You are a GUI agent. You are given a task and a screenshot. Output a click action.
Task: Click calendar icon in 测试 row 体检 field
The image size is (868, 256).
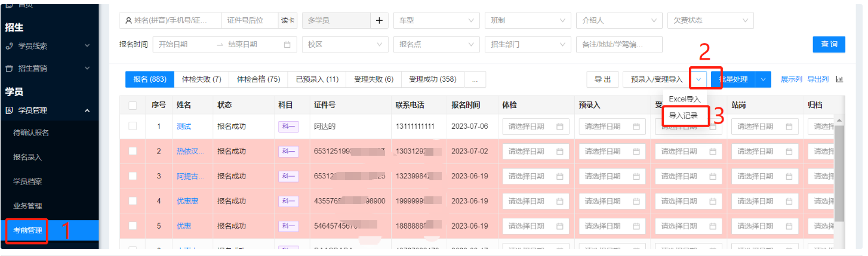tap(559, 127)
